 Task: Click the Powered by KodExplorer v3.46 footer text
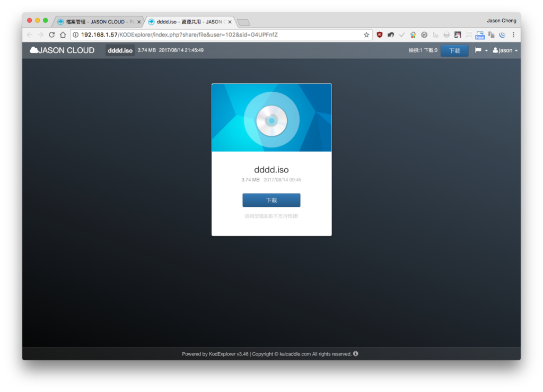pos(215,354)
